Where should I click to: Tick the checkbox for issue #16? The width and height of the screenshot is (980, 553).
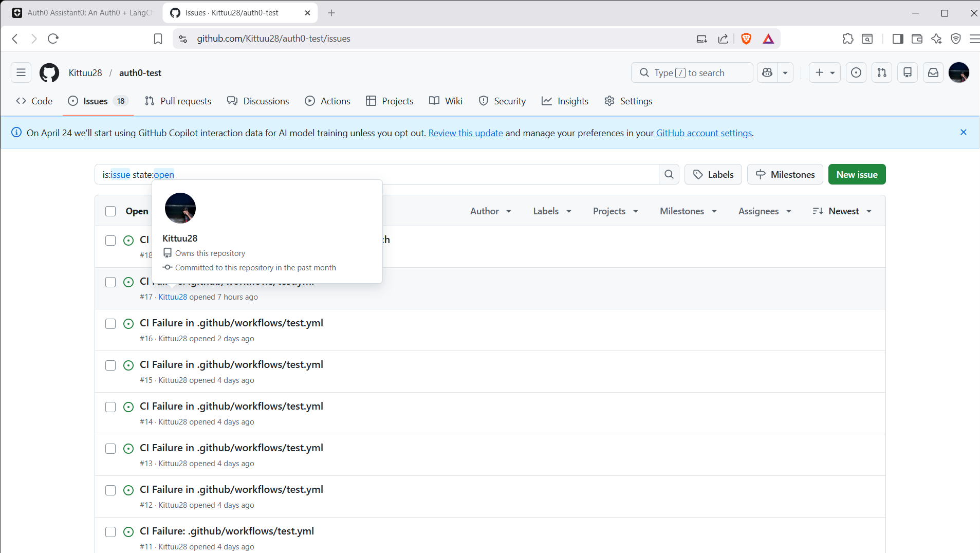[x=110, y=324]
